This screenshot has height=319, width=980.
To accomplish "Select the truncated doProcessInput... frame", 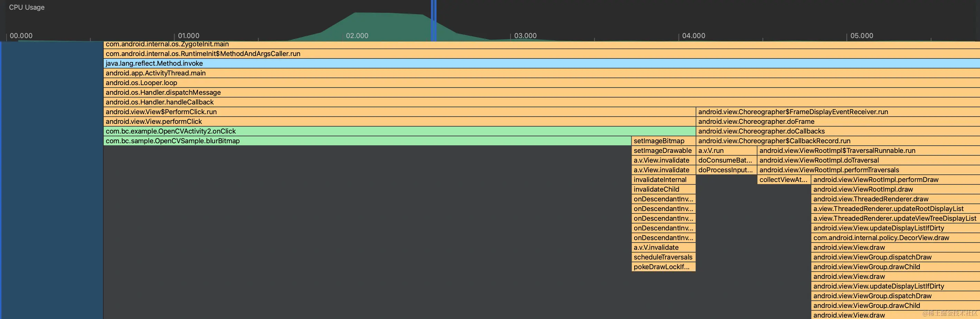I will tap(726, 170).
